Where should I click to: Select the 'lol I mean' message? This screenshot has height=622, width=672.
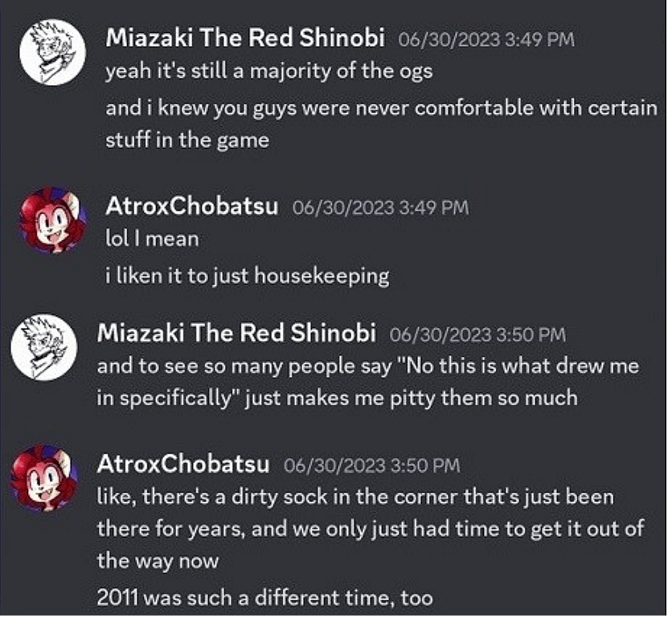tap(152, 239)
